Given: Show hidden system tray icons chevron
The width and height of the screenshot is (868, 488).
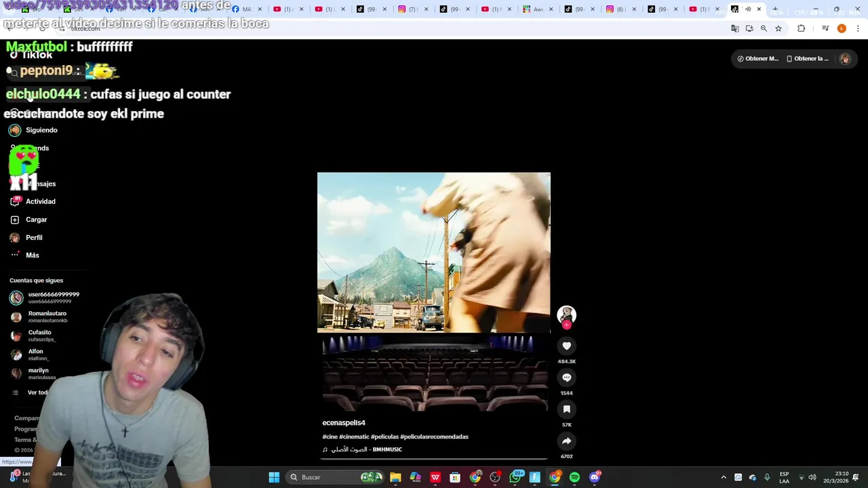Looking at the screenshot, I should tap(723, 477).
